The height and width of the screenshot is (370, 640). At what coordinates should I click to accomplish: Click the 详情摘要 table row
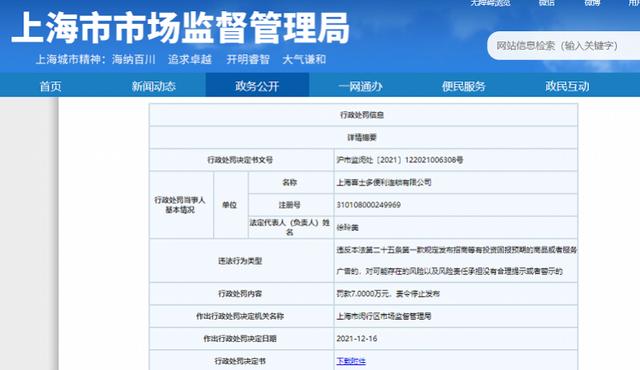click(x=363, y=137)
